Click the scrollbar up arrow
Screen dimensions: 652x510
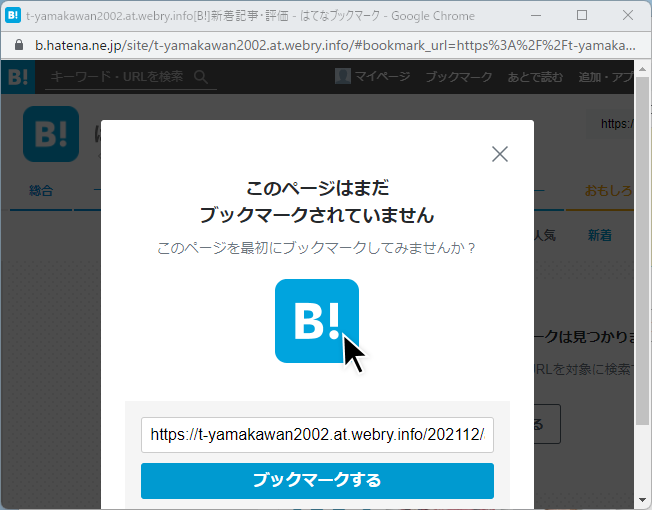click(642, 69)
